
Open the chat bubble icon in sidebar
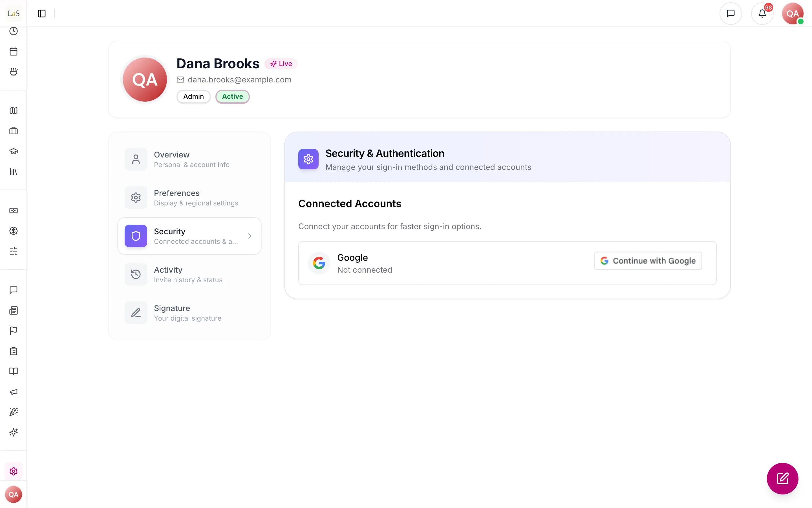pos(14,290)
